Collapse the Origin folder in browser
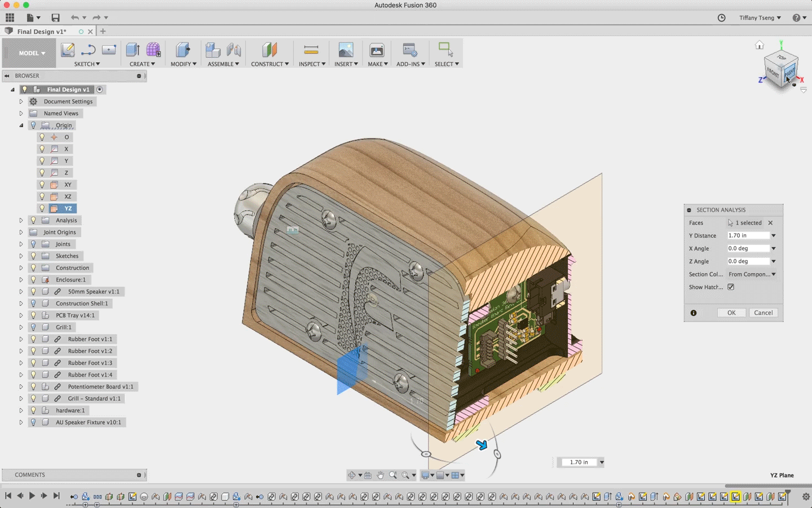 [x=21, y=125]
